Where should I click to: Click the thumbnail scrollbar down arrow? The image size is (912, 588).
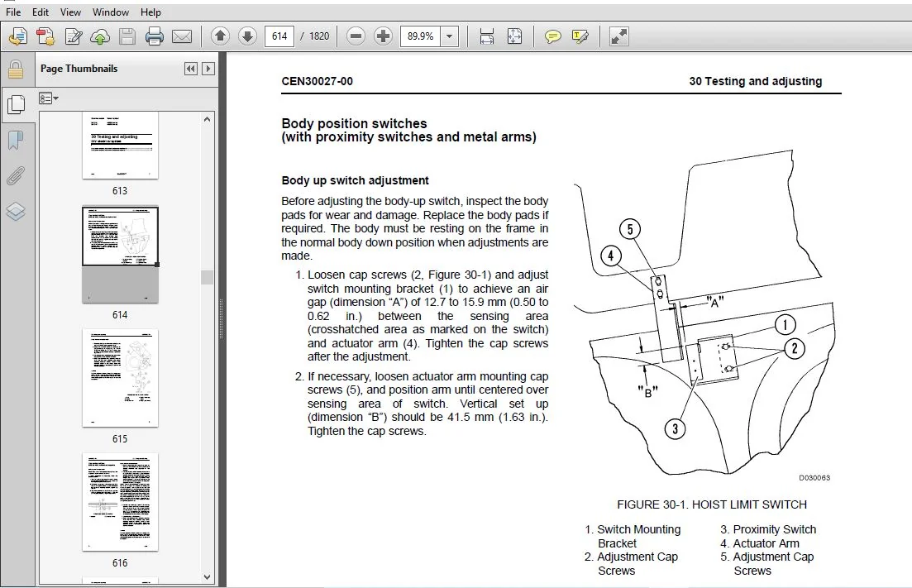pyautogui.click(x=207, y=577)
